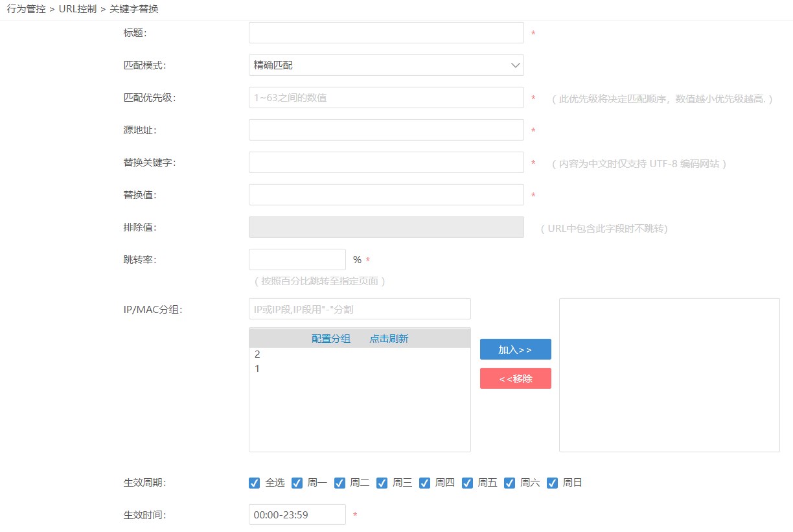Go to URL控制 in the breadcrumb
The image size is (793, 532).
tap(77, 9)
